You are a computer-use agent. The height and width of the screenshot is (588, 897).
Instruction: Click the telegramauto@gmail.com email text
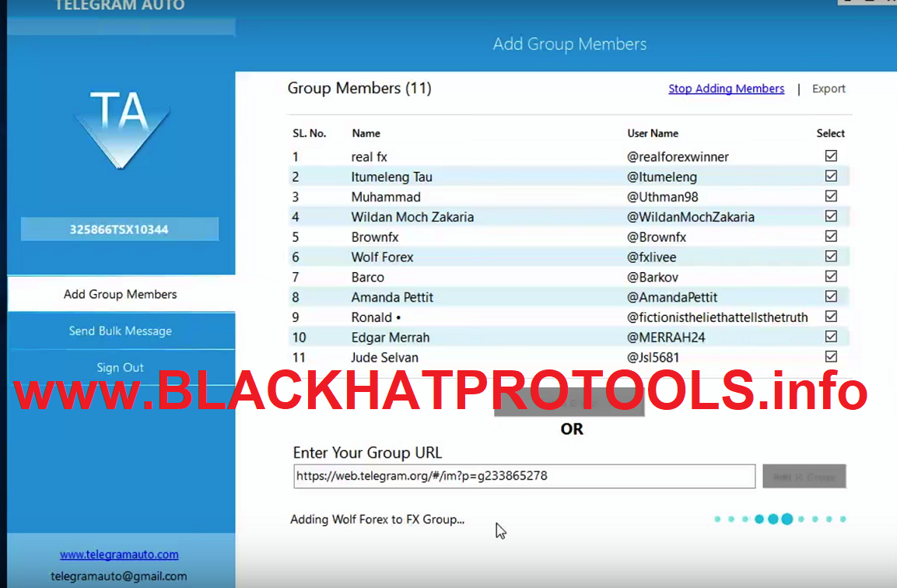[x=119, y=576]
